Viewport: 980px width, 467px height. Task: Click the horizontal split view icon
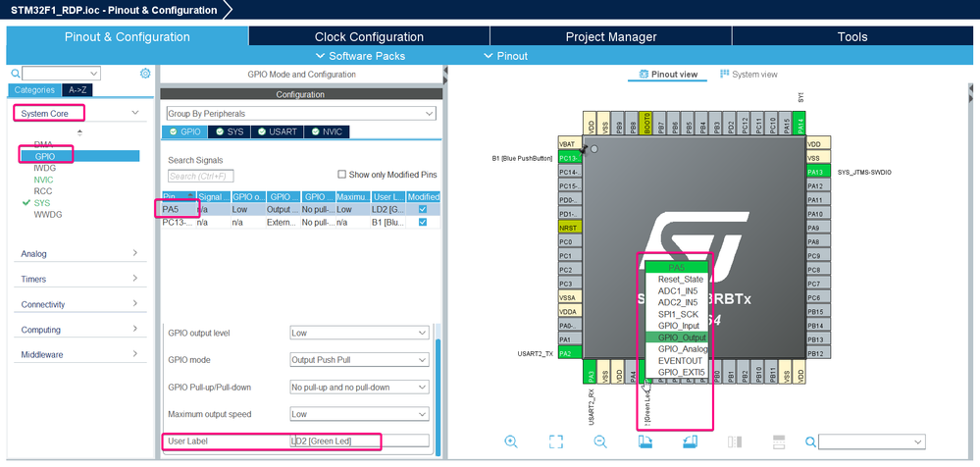pos(779,441)
